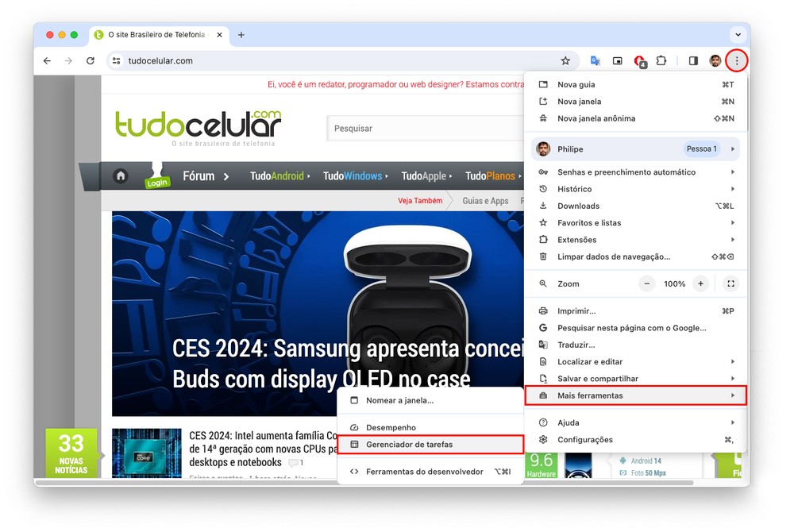Enter full screen mode icon
794x532 pixels.
tap(730, 284)
